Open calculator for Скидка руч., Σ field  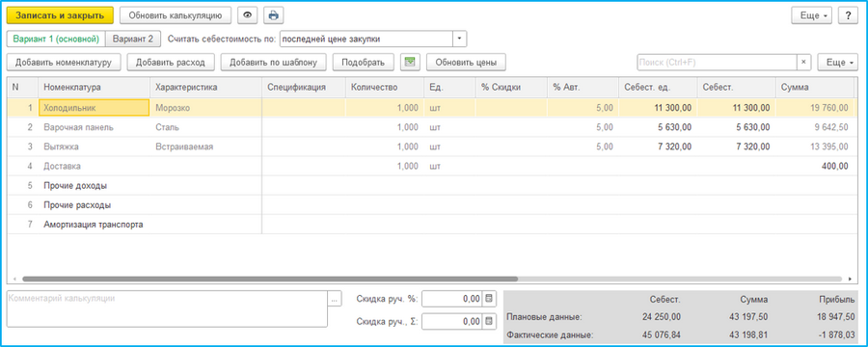tap(489, 321)
